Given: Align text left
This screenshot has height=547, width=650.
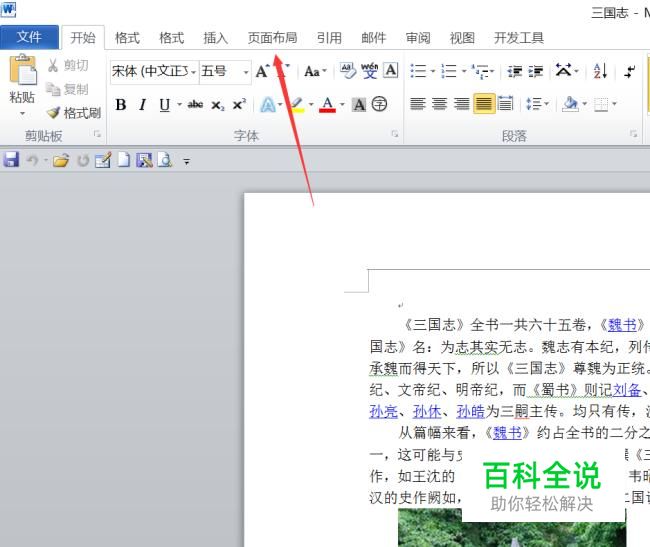Looking at the screenshot, I should tap(418, 104).
